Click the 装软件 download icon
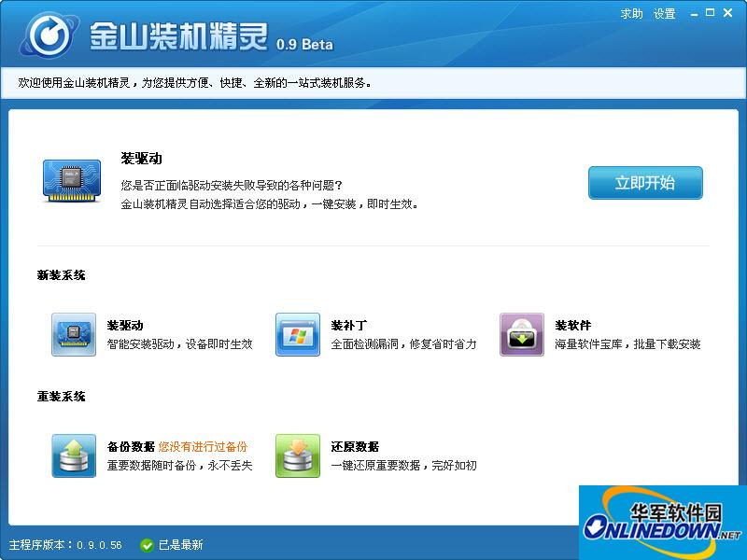The height and width of the screenshot is (560, 747). (522, 334)
